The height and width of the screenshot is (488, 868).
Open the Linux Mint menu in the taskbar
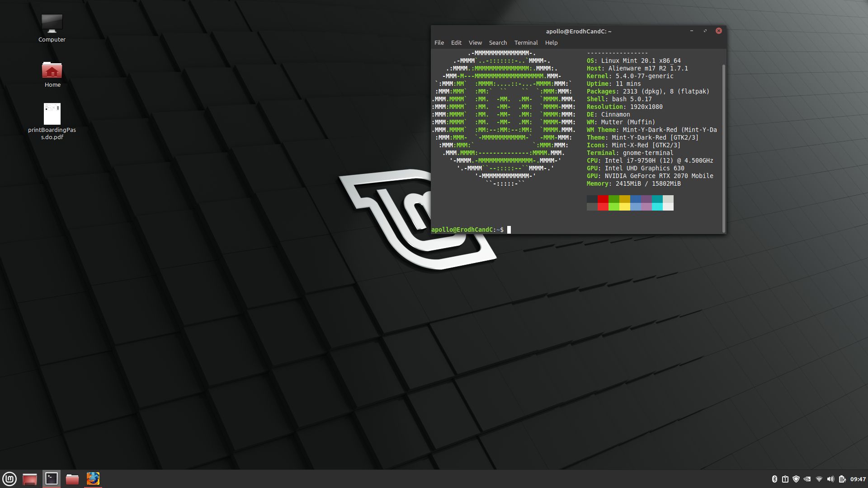pos(10,479)
